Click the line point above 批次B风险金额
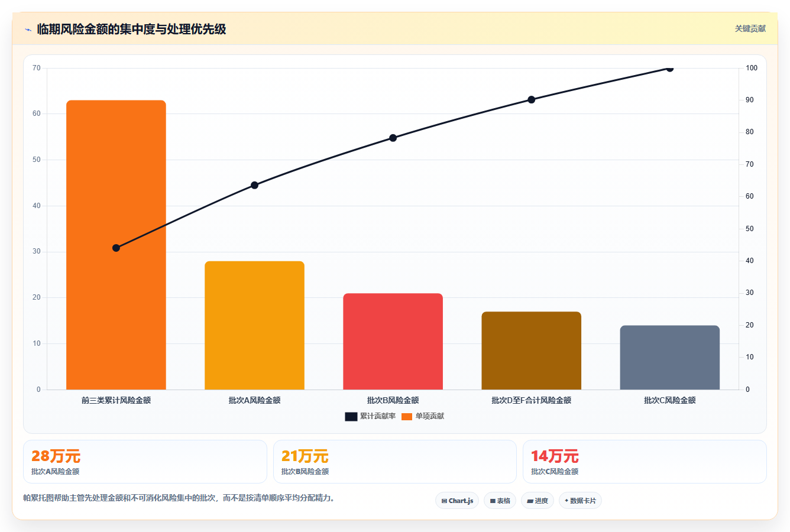 (x=393, y=138)
